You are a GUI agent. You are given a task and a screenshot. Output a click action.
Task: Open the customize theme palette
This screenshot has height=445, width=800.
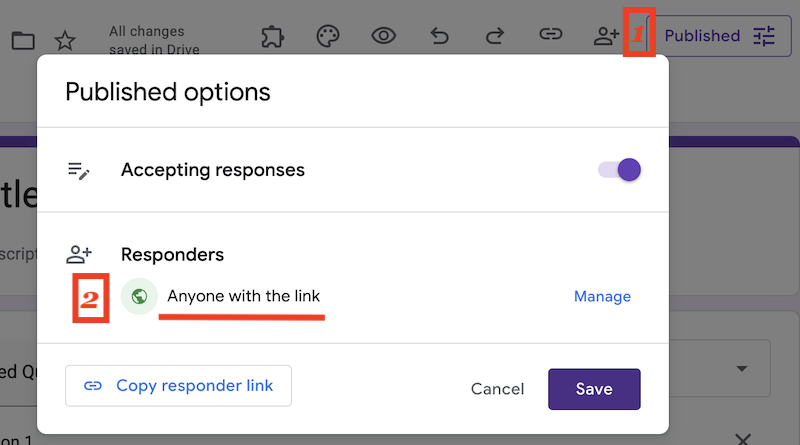click(x=328, y=37)
